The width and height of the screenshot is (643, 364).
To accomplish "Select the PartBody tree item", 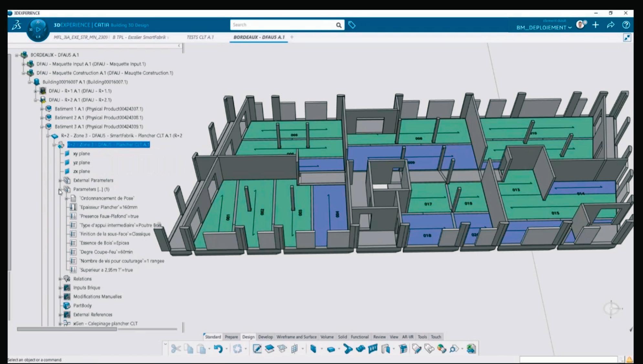I will (82, 305).
